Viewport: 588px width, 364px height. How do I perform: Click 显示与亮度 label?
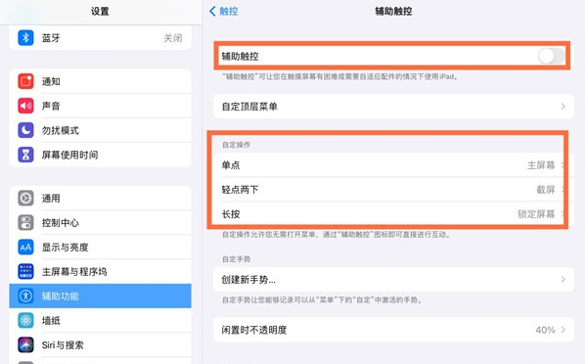pyautogui.click(x=65, y=248)
